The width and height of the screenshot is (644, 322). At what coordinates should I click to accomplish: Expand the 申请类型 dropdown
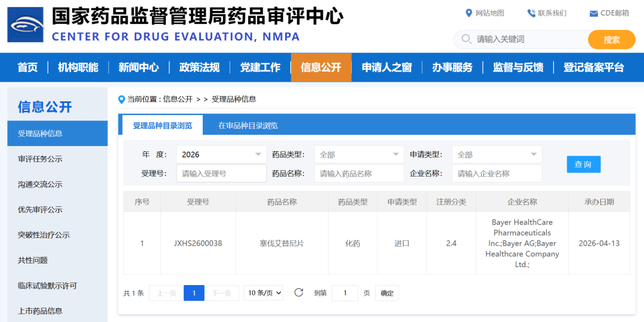497,154
